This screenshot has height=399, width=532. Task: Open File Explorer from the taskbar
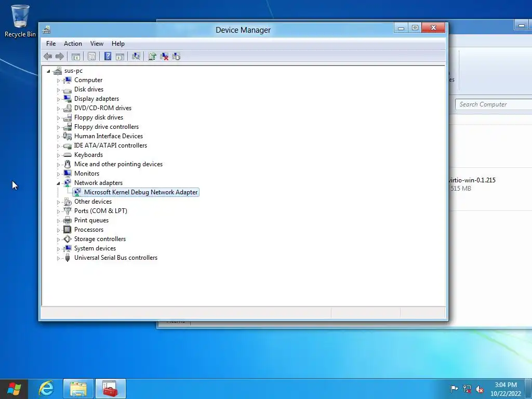pyautogui.click(x=78, y=389)
